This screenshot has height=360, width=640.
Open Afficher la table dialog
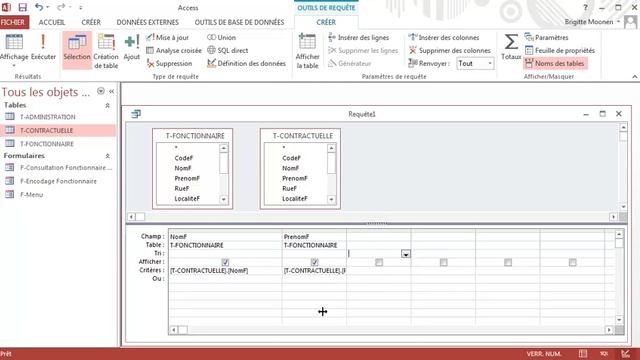coord(307,51)
